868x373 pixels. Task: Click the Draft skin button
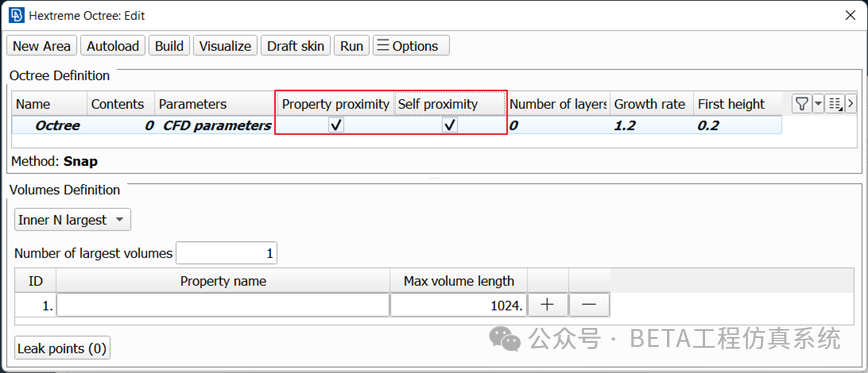pyautogui.click(x=296, y=46)
